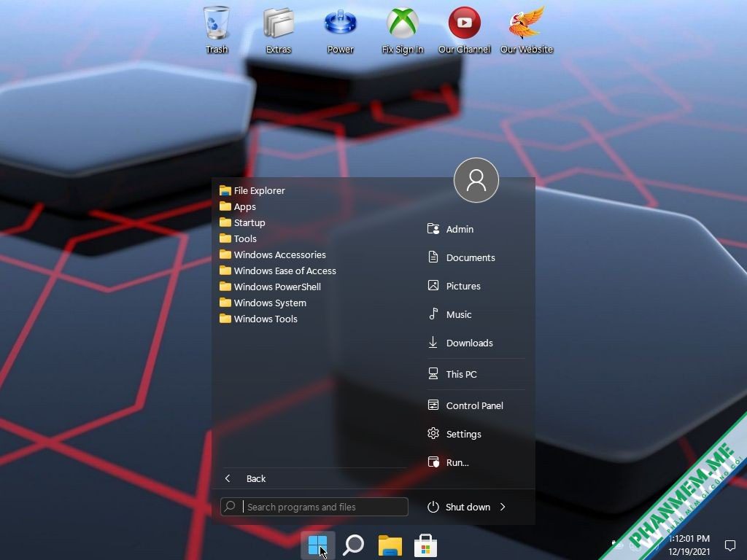The height and width of the screenshot is (560, 747).
Task: Click the user account avatar
Action: [476, 180]
